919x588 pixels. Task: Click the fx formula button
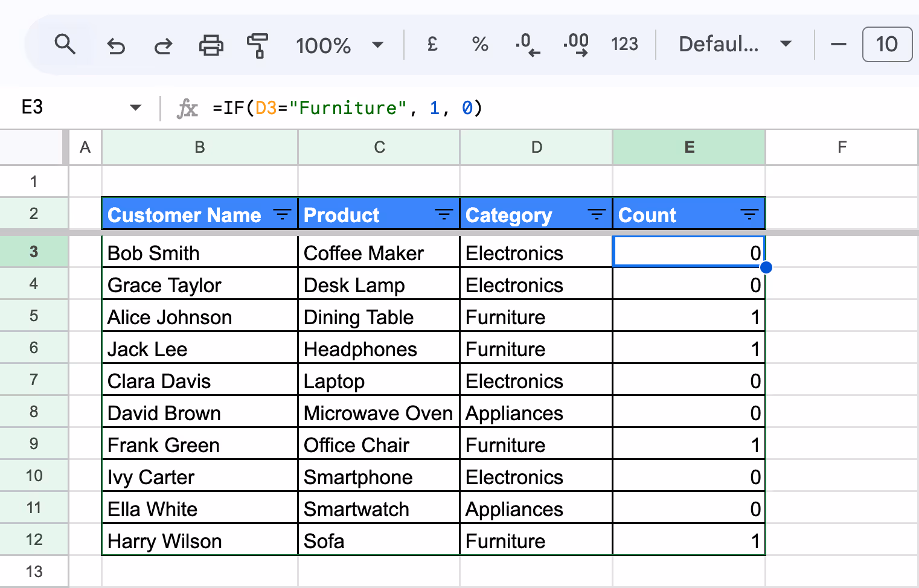tap(188, 108)
